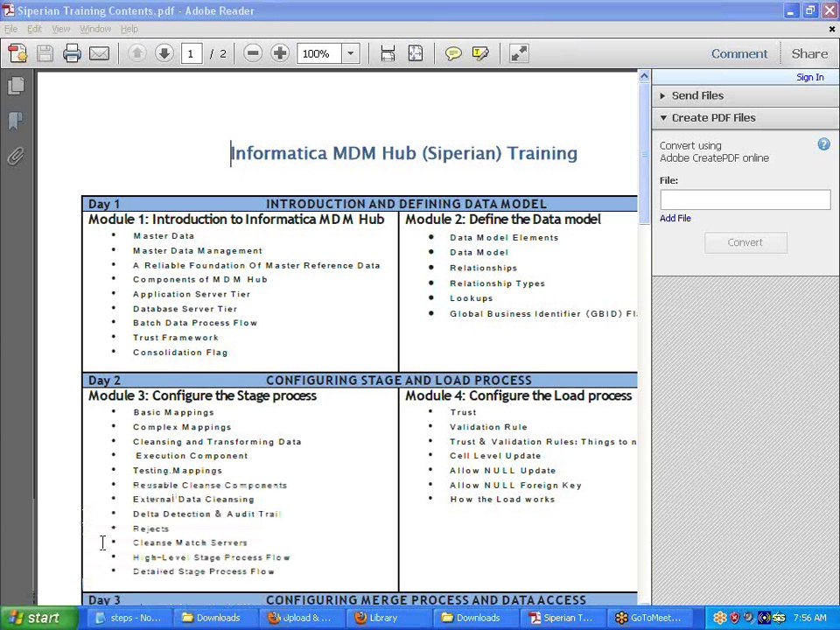
Task: Click the 100% zoom value field
Action: (x=319, y=53)
